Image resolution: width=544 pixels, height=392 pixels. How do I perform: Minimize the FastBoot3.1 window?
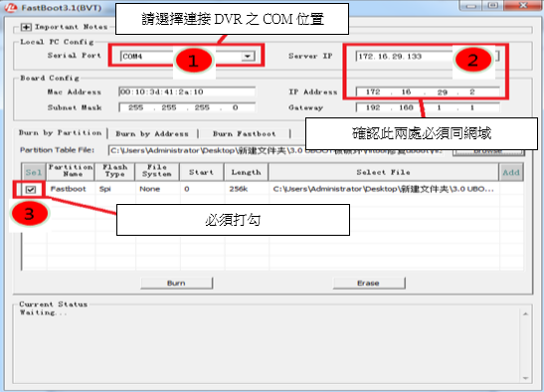[x=470, y=6]
